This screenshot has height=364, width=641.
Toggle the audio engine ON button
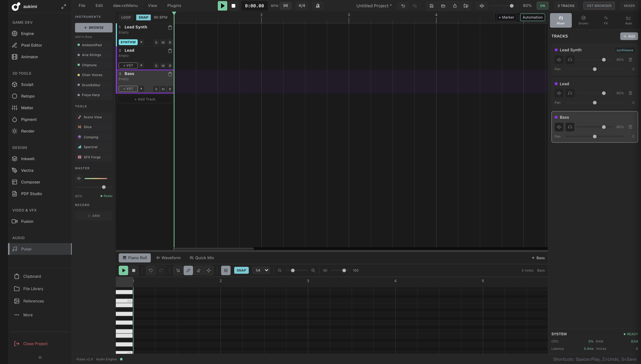point(542,6)
